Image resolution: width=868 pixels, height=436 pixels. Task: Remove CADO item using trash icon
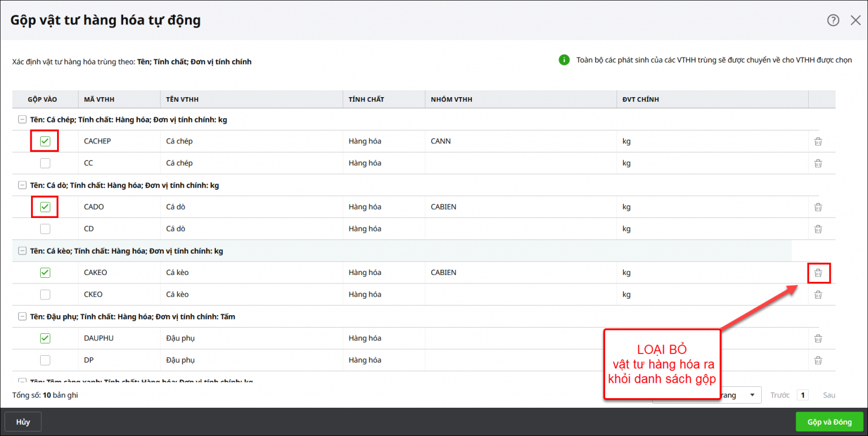(x=818, y=207)
